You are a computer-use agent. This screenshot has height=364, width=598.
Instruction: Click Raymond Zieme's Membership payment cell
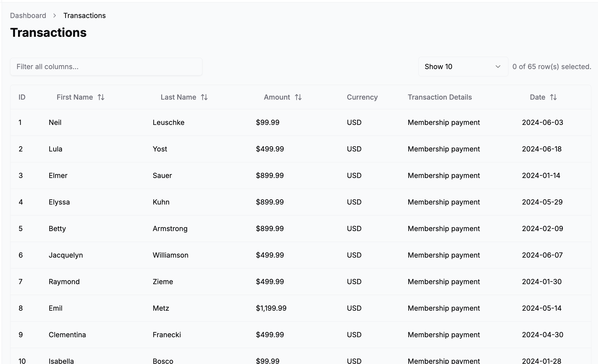pos(444,282)
